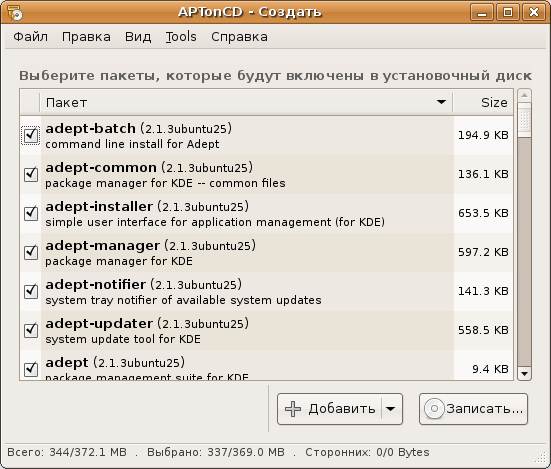The image size is (551, 469).
Task: Sort the list by the Size column header
Action: coord(483,103)
